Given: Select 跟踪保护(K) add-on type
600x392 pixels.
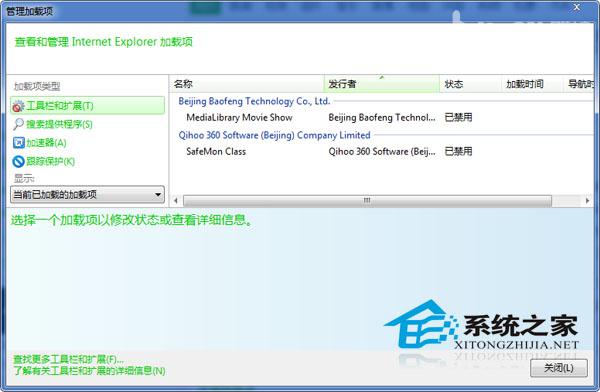Looking at the screenshot, I should 51,162.
